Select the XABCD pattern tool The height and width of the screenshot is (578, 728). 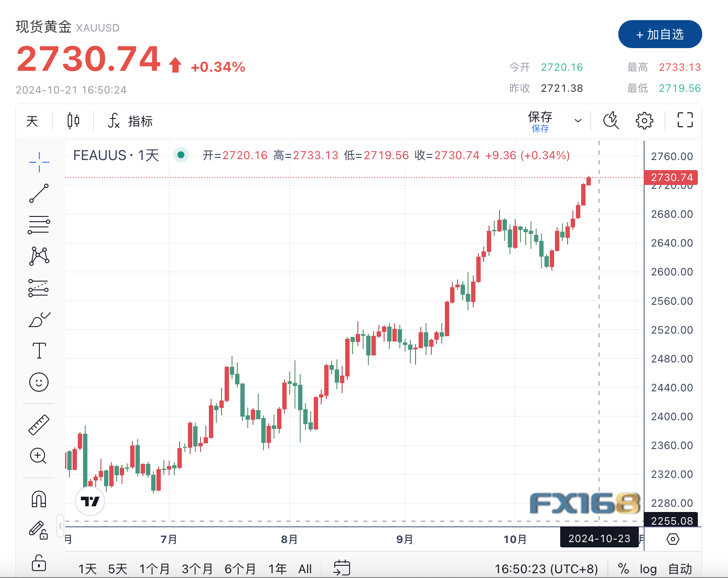[x=39, y=256]
